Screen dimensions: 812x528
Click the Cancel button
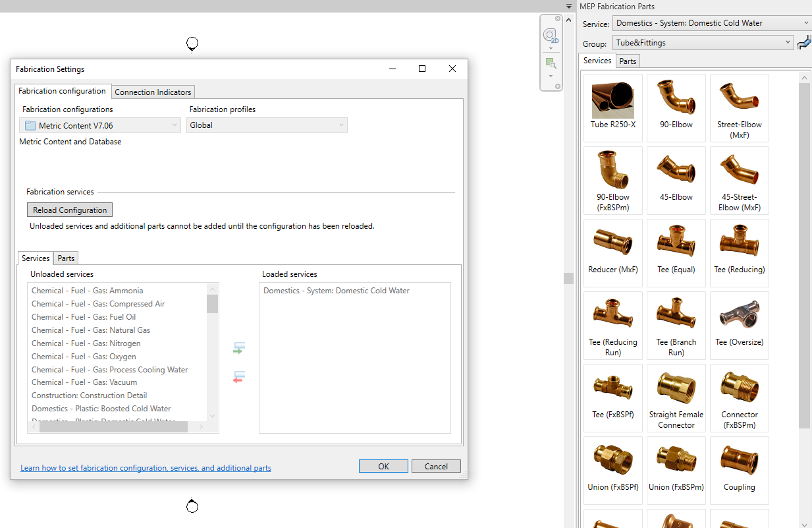click(x=436, y=466)
